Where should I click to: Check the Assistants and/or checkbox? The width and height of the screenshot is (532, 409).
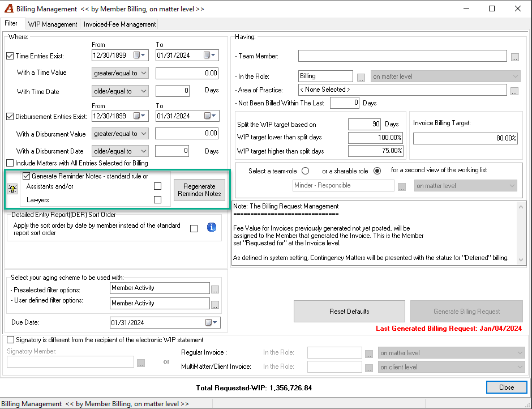[157, 186]
